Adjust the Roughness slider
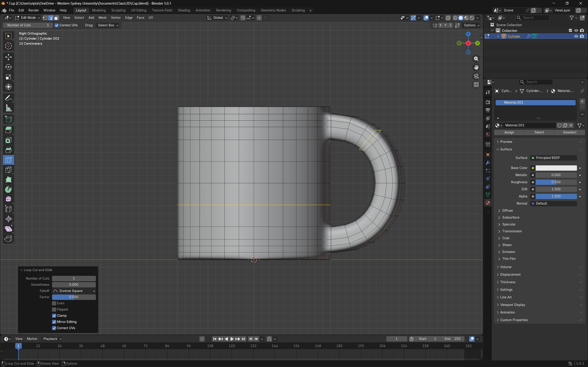This screenshot has width=588, height=367. point(556,182)
